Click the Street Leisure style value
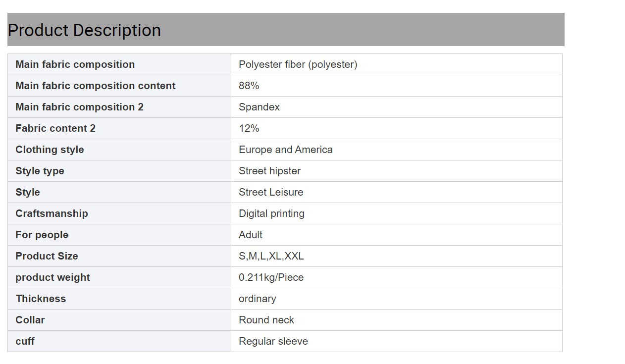The image size is (625, 364). pyautogui.click(x=271, y=192)
